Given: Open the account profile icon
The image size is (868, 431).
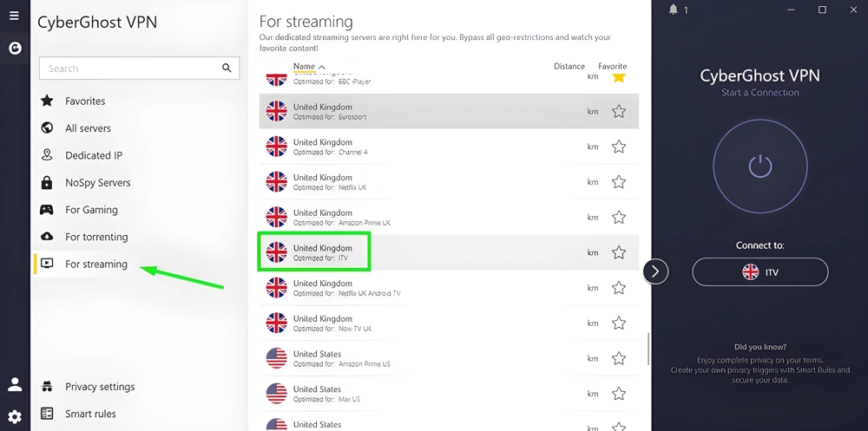Looking at the screenshot, I should click(x=15, y=384).
